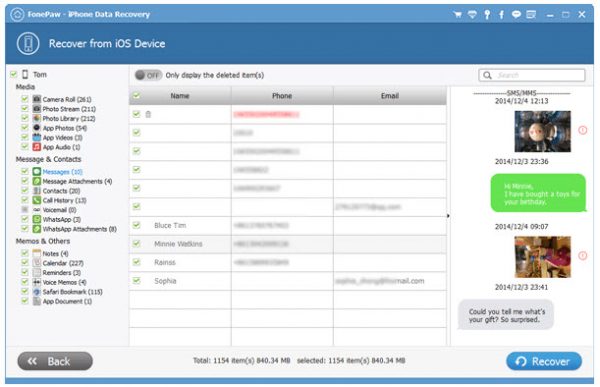
Task: Select Notes (4) category
Action: [x=55, y=254]
